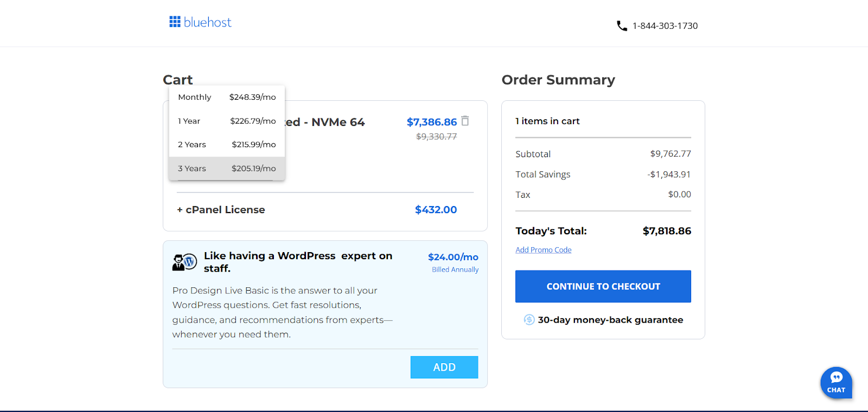Click the WordPress expert icon
Image resolution: width=868 pixels, height=412 pixels.
184,262
